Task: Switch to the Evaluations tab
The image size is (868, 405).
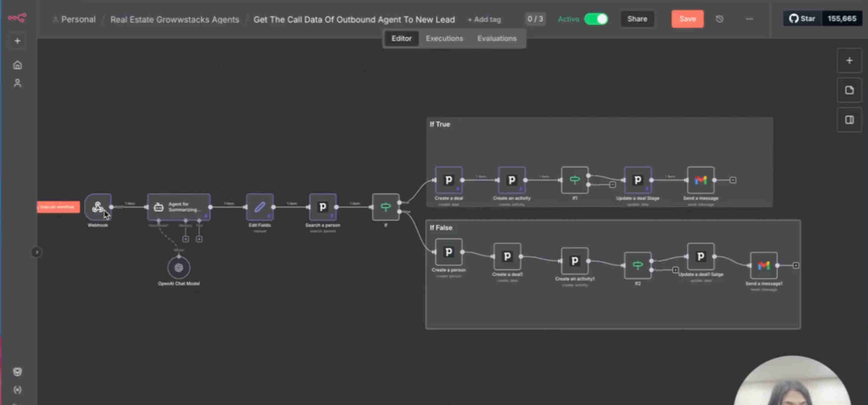Action: [497, 38]
